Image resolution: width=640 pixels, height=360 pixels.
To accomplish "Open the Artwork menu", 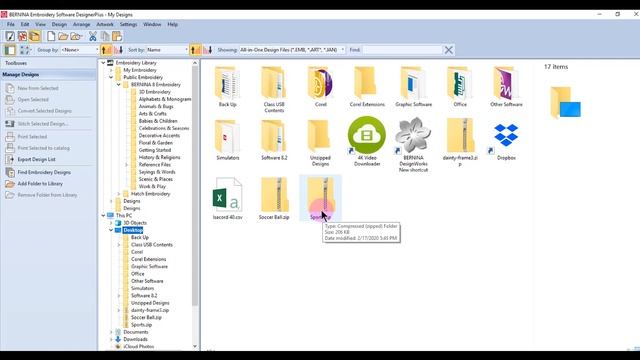I will click(x=105, y=24).
